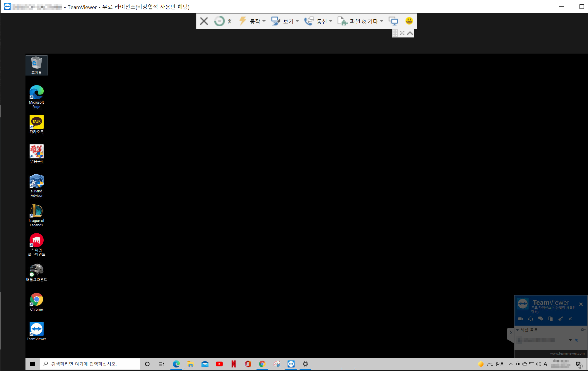The height and width of the screenshot is (371, 588).
Task: Click the video camera icon in TeamViewer panel
Action: 520,319
